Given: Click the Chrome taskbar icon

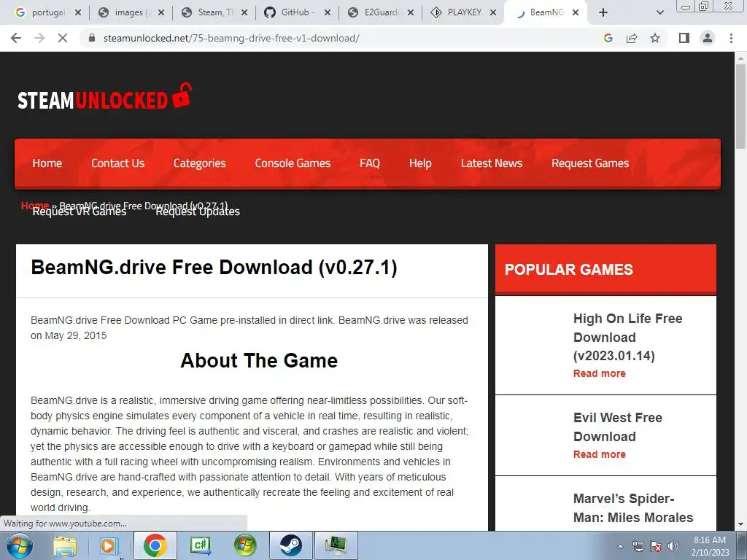Looking at the screenshot, I should click(x=155, y=545).
